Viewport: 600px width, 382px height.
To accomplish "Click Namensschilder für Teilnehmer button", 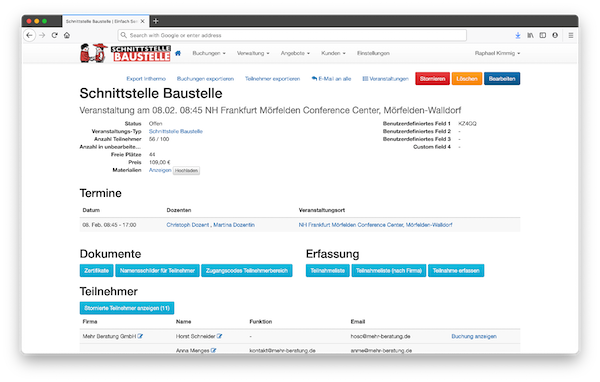I will pos(157,271).
